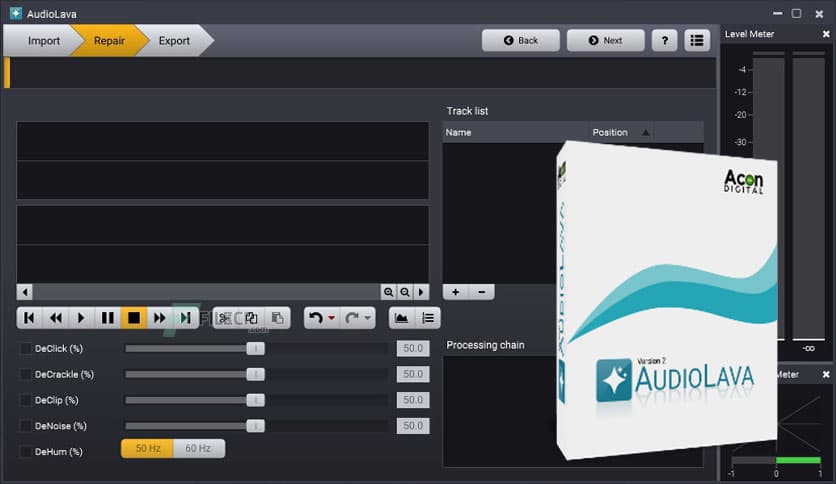Move the waveform view right with the arrow
This screenshot has width=836, height=484.
(x=421, y=292)
